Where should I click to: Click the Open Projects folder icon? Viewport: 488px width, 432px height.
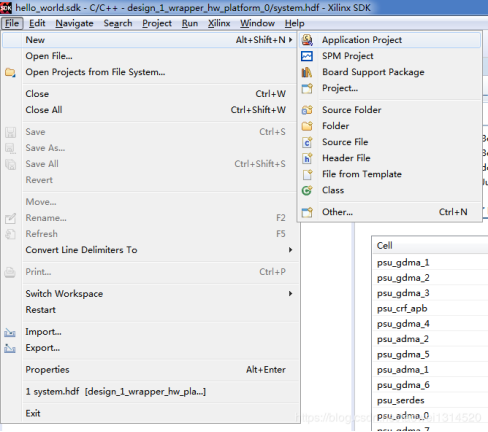point(10,72)
